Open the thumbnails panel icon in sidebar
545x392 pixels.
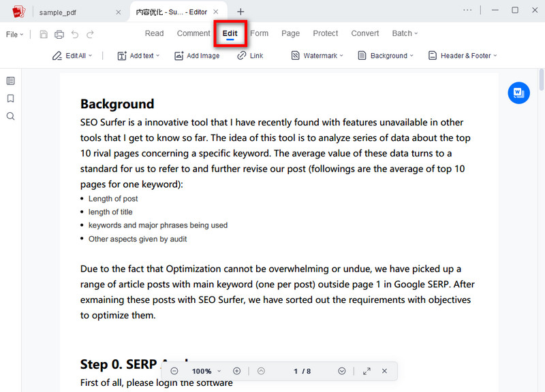[x=11, y=81]
